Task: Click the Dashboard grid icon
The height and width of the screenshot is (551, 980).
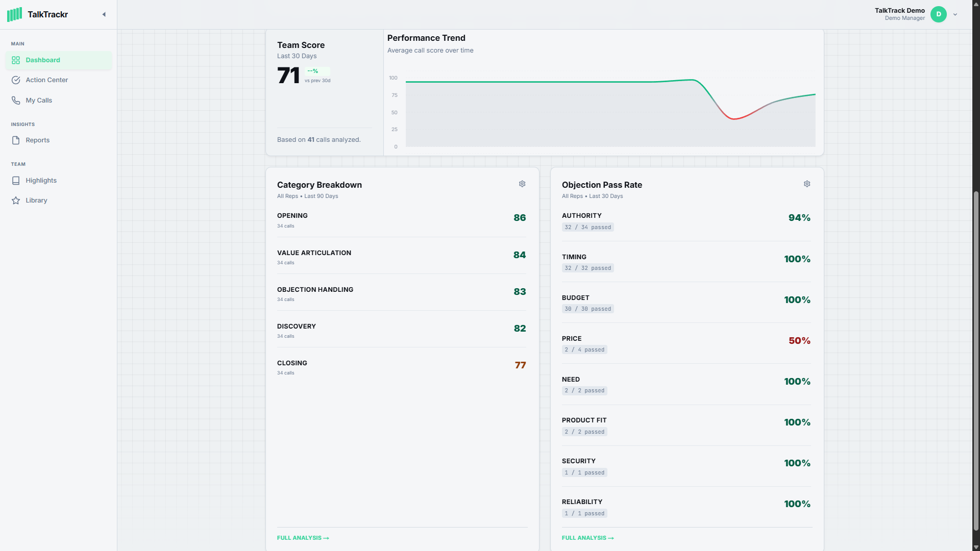Action: (16, 60)
